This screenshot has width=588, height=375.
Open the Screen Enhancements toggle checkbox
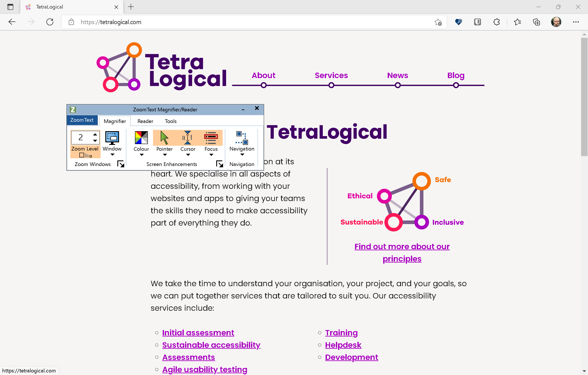[220, 164]
